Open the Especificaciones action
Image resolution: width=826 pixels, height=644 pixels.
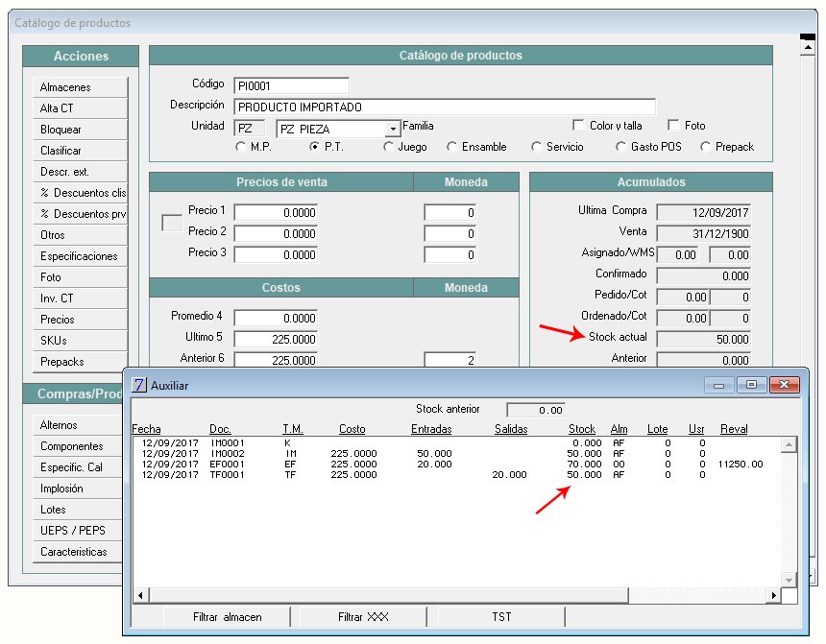(x=80, y=256)
